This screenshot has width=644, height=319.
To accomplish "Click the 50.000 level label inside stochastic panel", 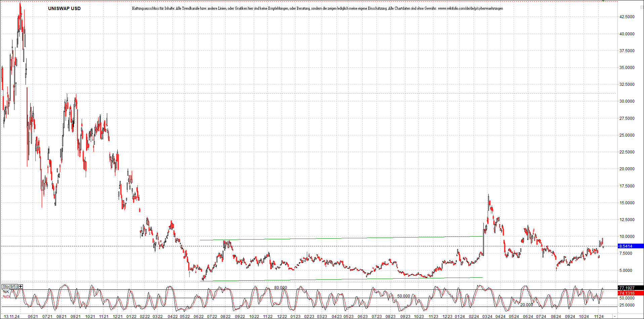I will point(404,296).
